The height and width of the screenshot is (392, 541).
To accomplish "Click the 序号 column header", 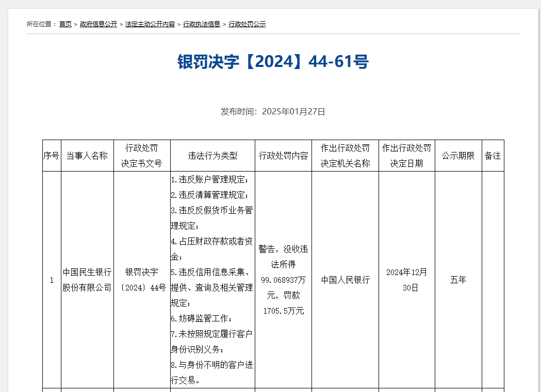I will 52,156.
